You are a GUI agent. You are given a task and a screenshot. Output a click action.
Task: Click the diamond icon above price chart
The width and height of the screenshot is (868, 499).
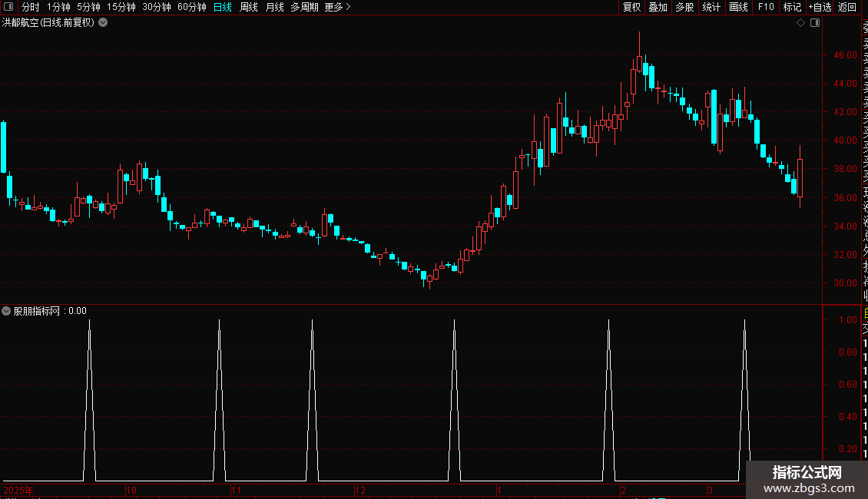pyautogui.click(x=800, y=22)
